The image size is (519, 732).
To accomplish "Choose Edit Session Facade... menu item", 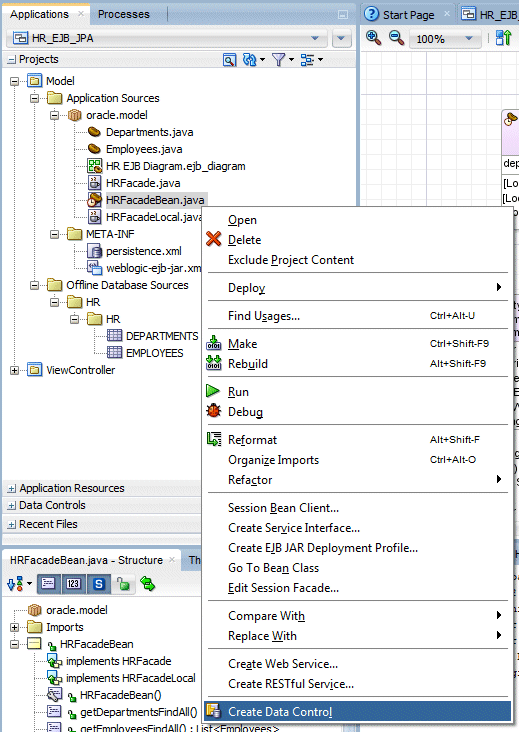I will tap(358, 588).
